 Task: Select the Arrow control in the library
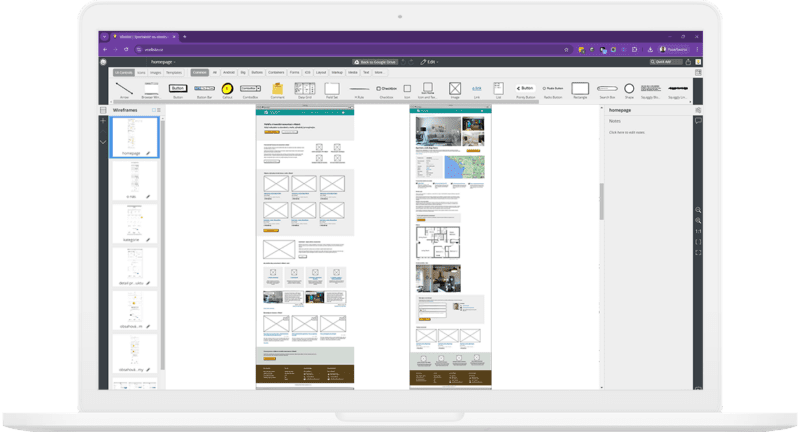point(122,88)
